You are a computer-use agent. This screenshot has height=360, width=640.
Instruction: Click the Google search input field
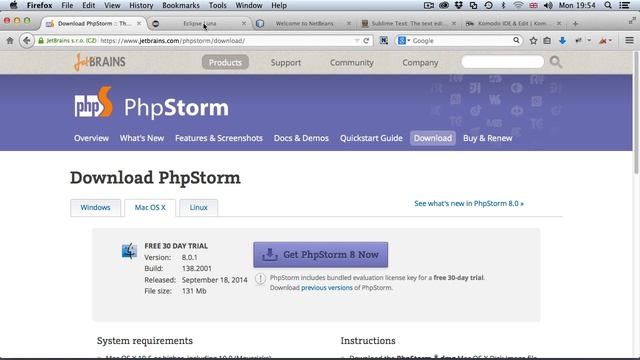pos(461,40)
